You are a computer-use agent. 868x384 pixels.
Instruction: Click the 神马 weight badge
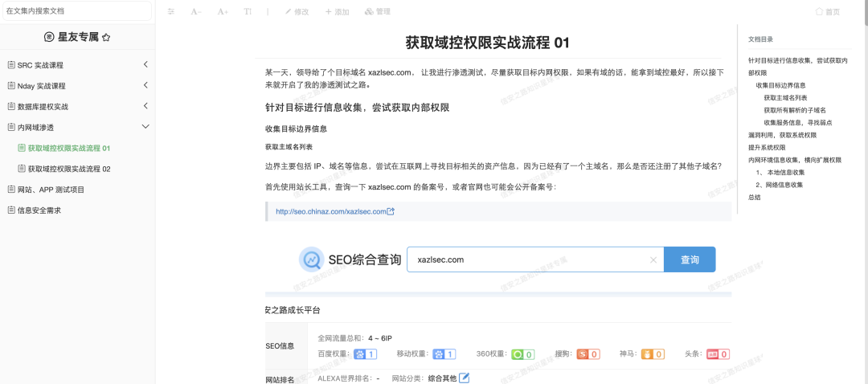pos(653,354)
